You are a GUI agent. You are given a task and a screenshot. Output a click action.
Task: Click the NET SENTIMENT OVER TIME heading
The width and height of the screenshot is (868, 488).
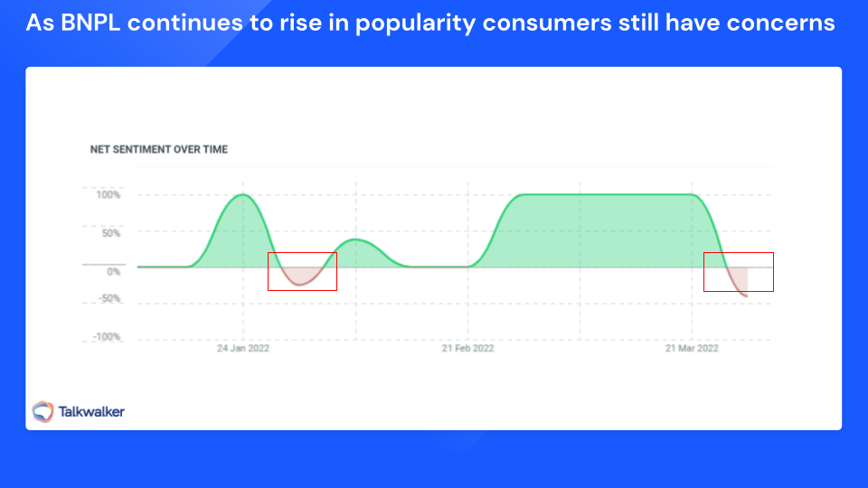tap(159, 149)
